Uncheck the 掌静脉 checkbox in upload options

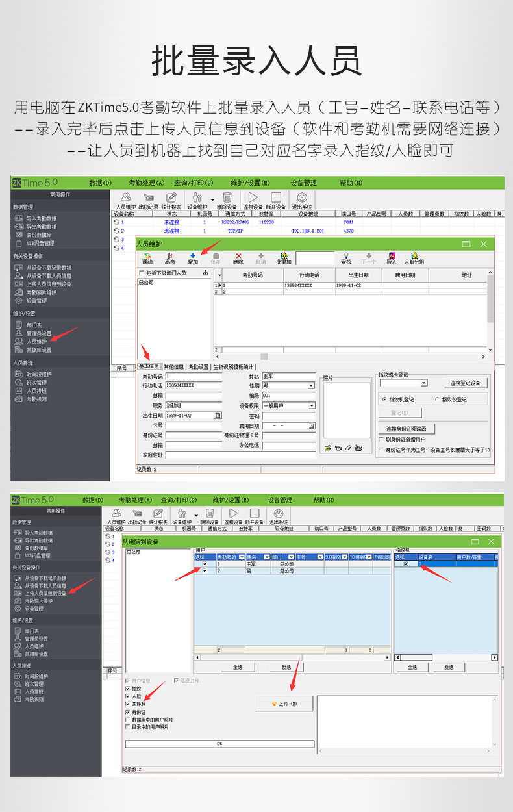[x=127, y=704]
